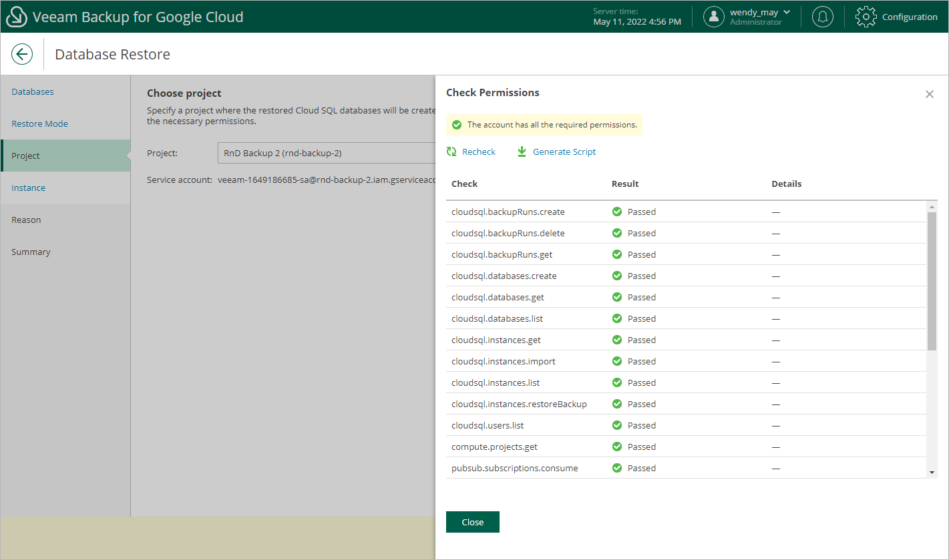The height and width of the screenshot is (560, 949).
Task: Click the wendy_may user avatar icon
Action: [714, 17]
